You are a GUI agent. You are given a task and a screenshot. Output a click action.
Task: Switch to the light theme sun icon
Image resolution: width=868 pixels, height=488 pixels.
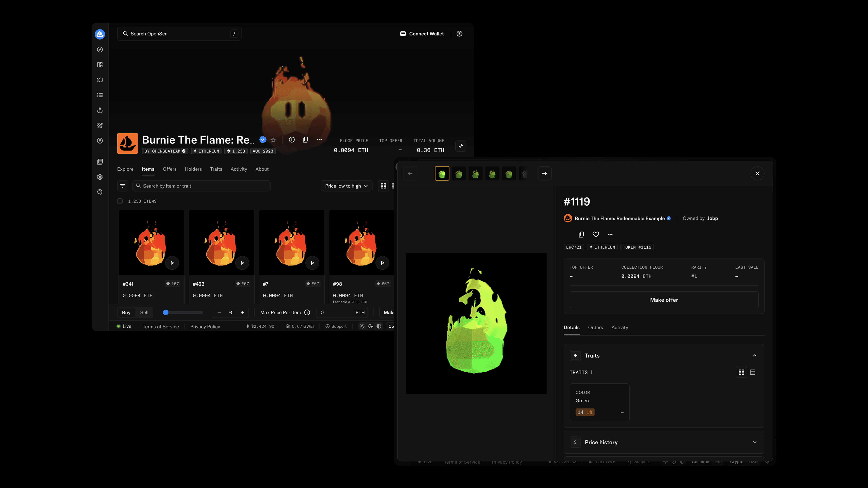(x=362, y=326)
